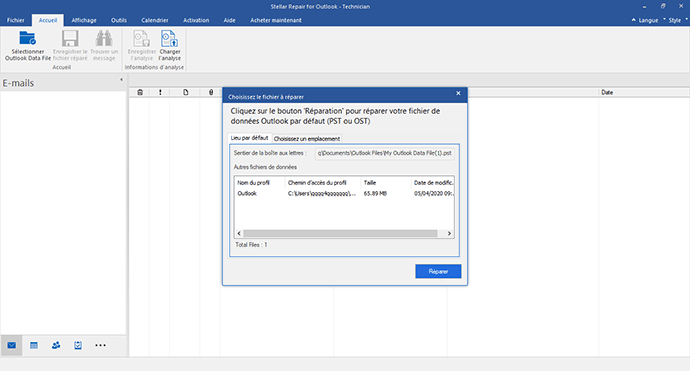
Task: Show more navigation options ellipsis
Action: pos(100,345)
